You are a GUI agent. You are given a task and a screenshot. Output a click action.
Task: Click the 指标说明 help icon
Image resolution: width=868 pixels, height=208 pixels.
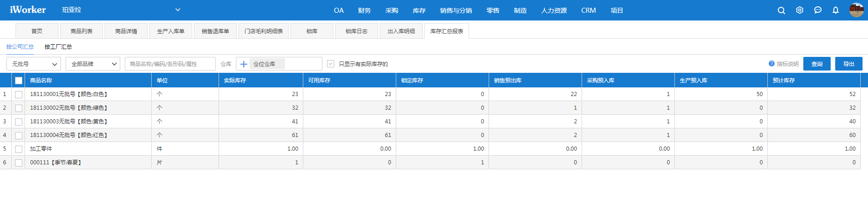771,64
